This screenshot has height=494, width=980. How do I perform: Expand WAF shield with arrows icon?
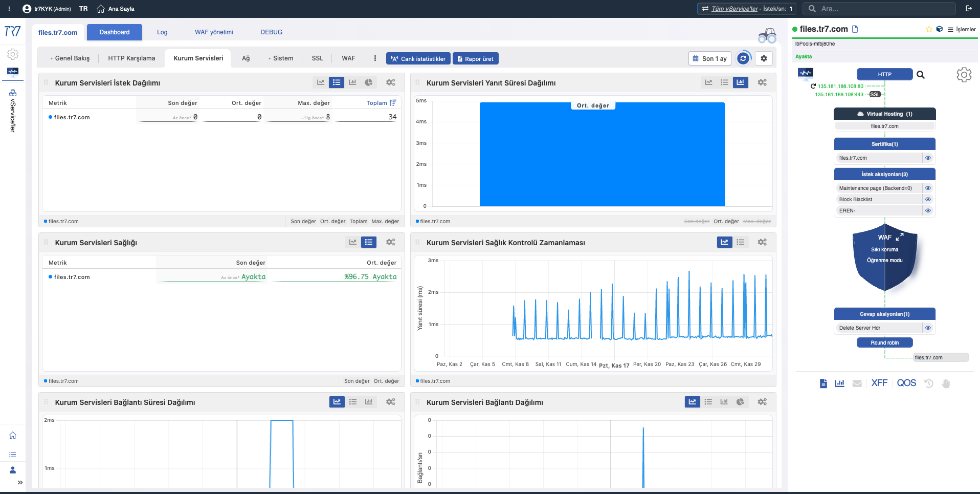(900, 237)
